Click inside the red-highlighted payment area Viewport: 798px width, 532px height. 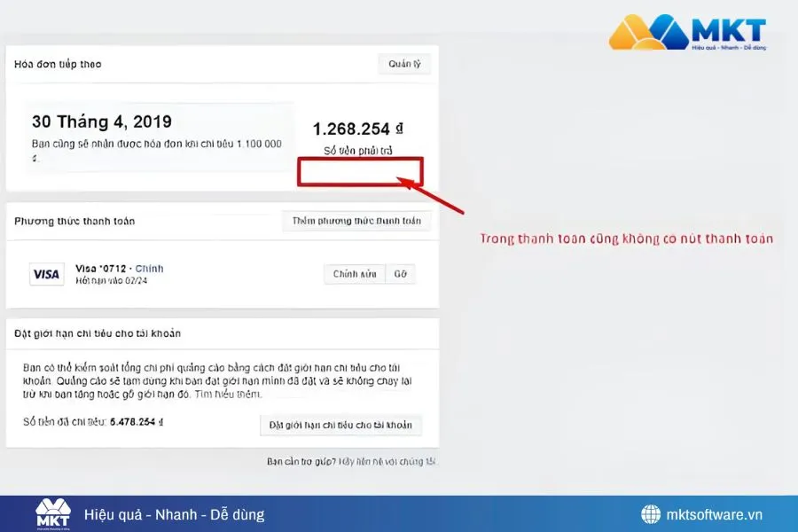359,169
